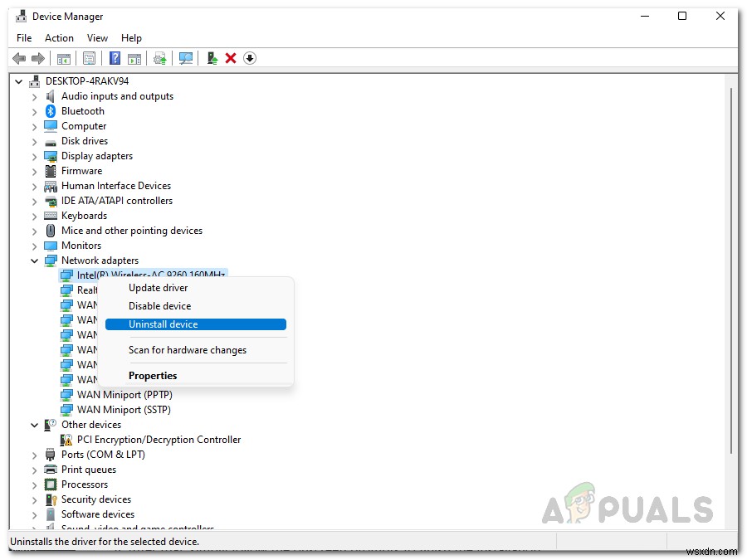Close the Device Manager window

(720, 17)
